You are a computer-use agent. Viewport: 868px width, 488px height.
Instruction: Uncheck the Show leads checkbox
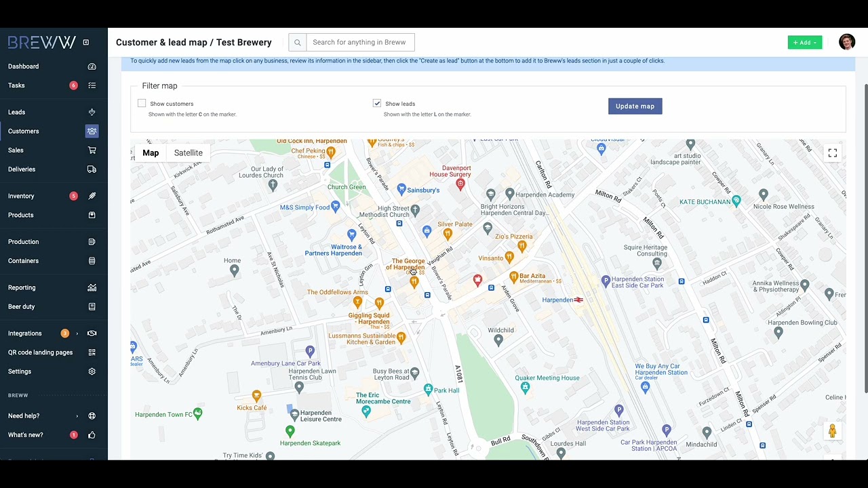pyautogui.click(x=377, y=103)
